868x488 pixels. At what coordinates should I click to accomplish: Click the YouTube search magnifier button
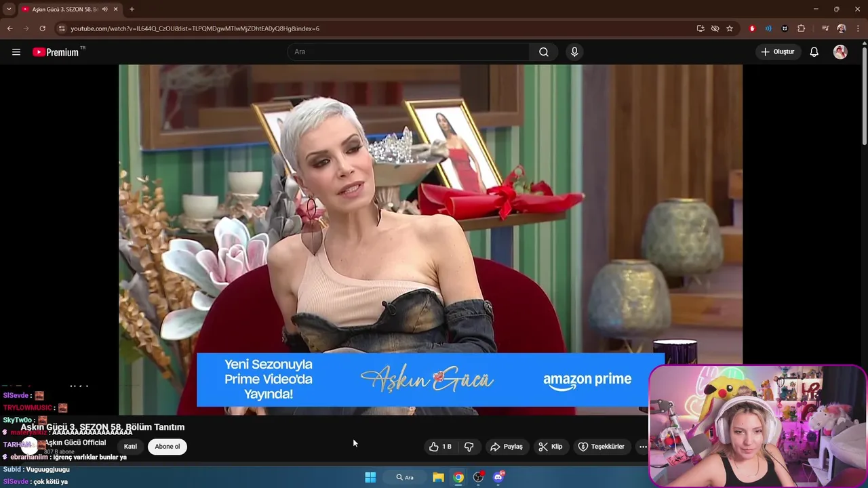click(544, 52)
